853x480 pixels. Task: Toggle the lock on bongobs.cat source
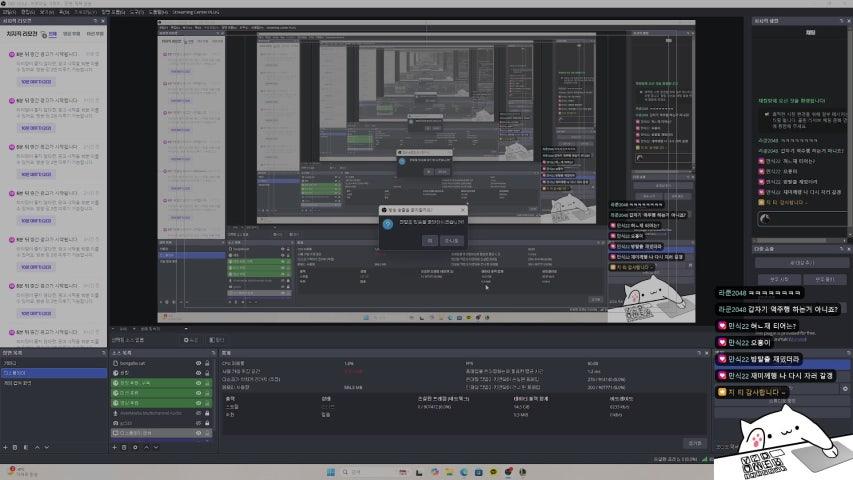click(x=207, y=363)
